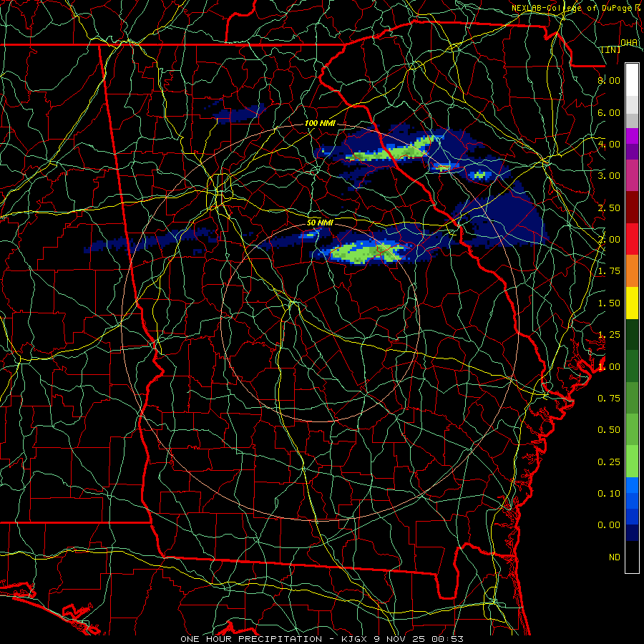Select the orange swatch in the legend
The height and width of the screenshot is (644, 644).
click(x=632, y=271)
